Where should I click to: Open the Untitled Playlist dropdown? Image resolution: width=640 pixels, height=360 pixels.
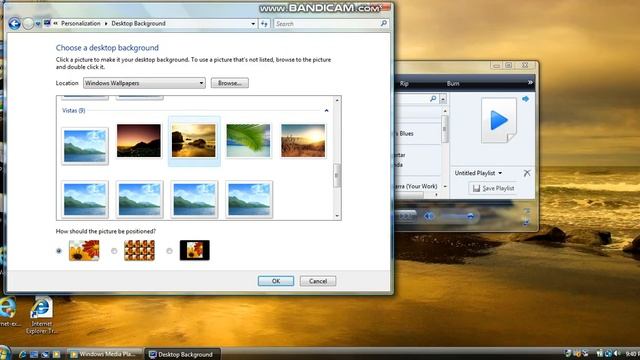tap(478, 173)
